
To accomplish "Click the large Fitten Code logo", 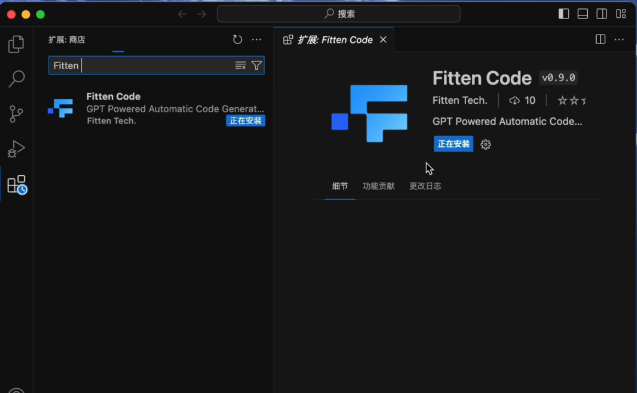I will tap(369, 113).
